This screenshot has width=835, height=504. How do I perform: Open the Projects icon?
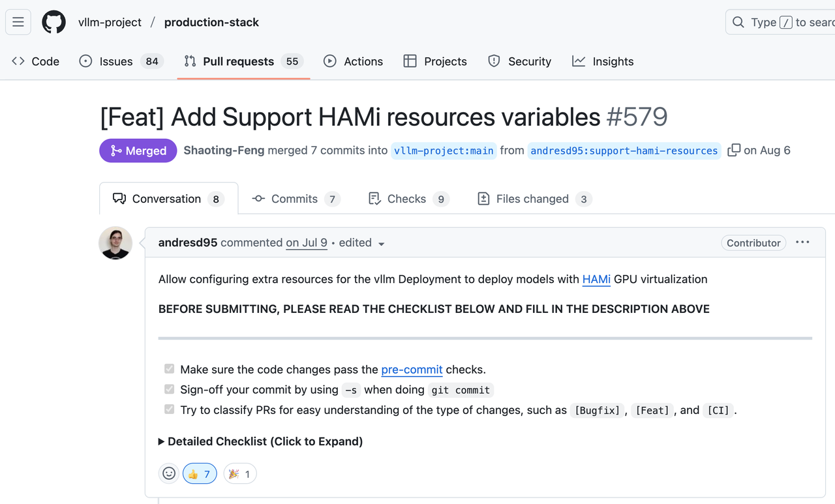410,61
